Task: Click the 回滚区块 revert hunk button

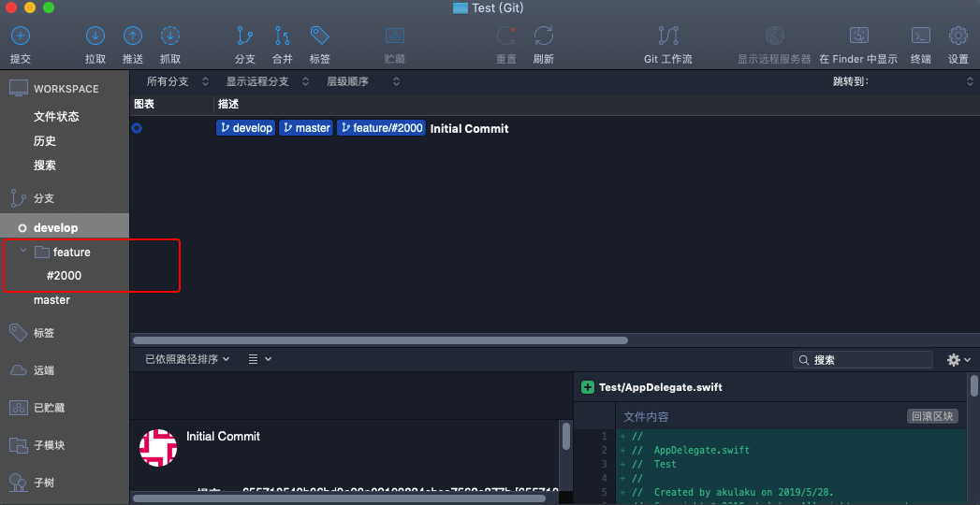Action: click(932, 416)
